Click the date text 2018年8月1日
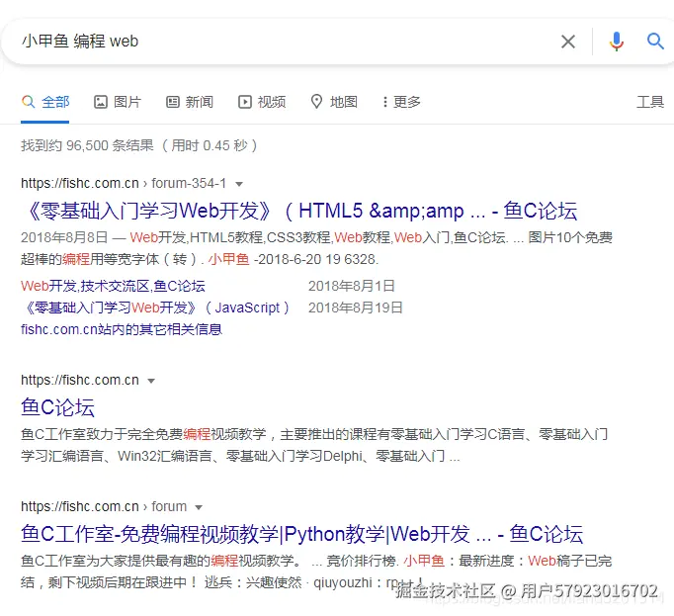The height and width of the screenshot is (616, 674). click(x=352, y=286)
